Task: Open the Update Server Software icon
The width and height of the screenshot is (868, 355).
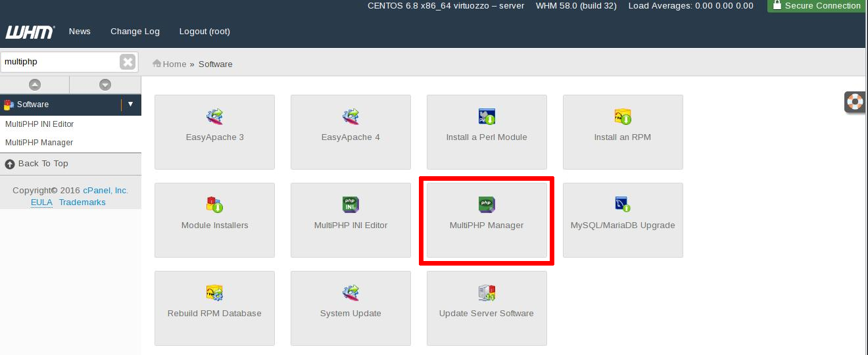Action: (487, 293)
